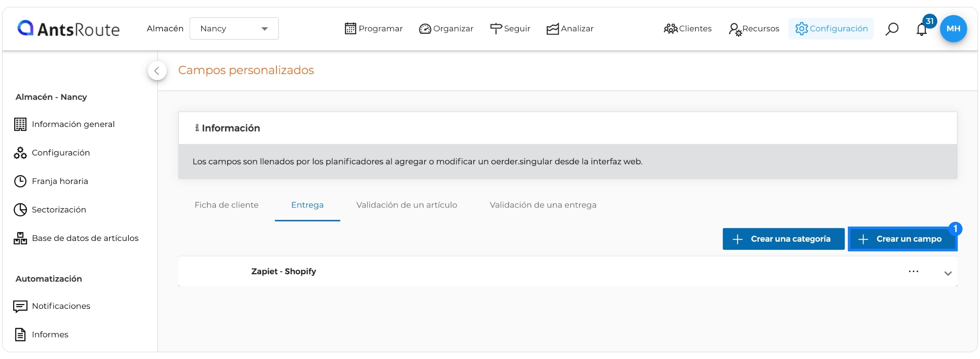
Task: Switch to Ficha de cliente tab
Action: 226,205
